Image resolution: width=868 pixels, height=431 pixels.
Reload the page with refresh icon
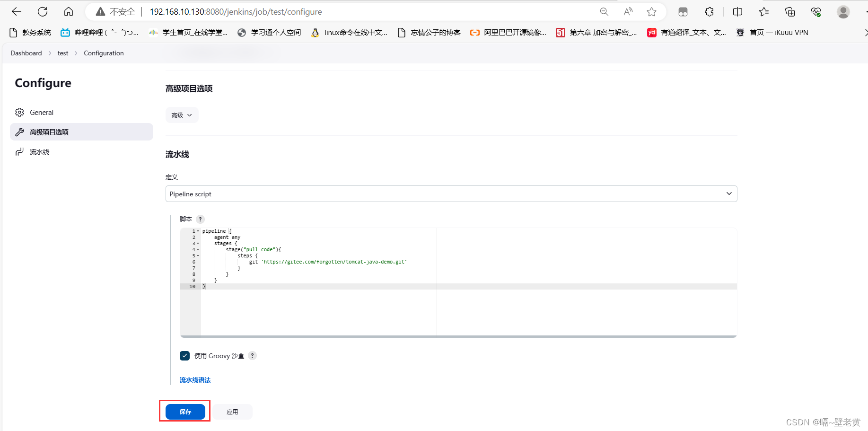pos(43,12)
